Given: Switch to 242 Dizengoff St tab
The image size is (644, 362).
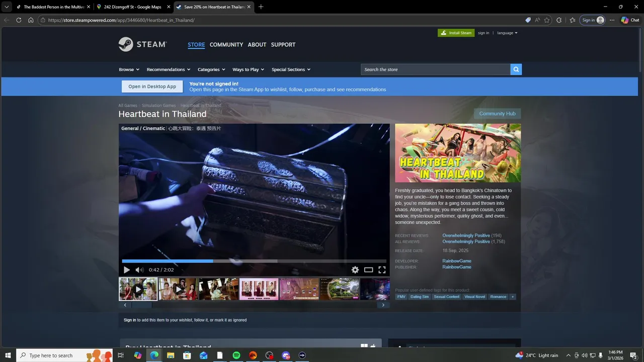Looking at the screenshot, I should pyautogui.click(x=133, y=7).
